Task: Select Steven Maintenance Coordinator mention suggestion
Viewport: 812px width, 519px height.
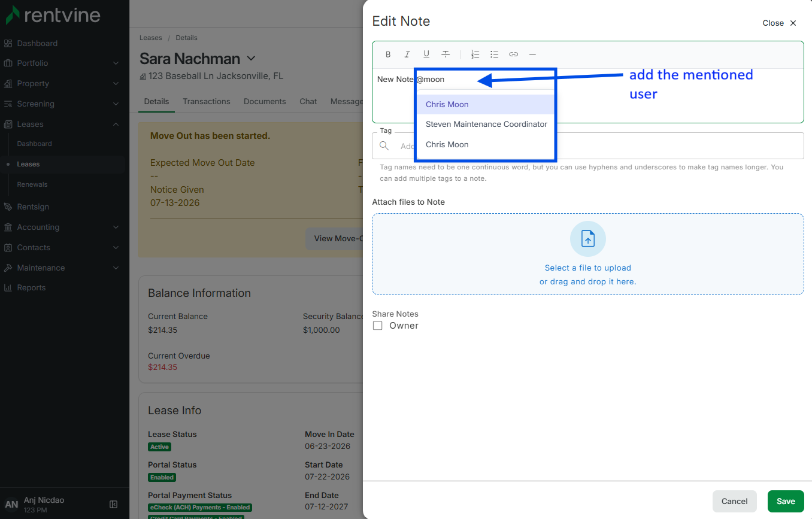Action: [x=485, y=124]
